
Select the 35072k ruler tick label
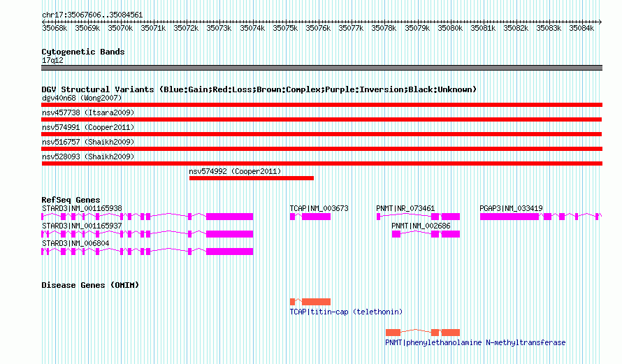click(x=186, y=28)
